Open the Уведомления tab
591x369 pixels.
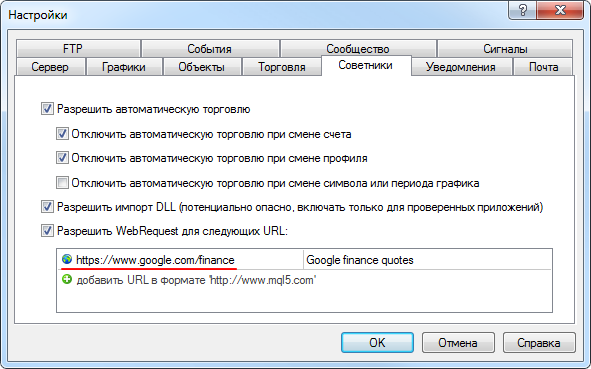point(461,67)
